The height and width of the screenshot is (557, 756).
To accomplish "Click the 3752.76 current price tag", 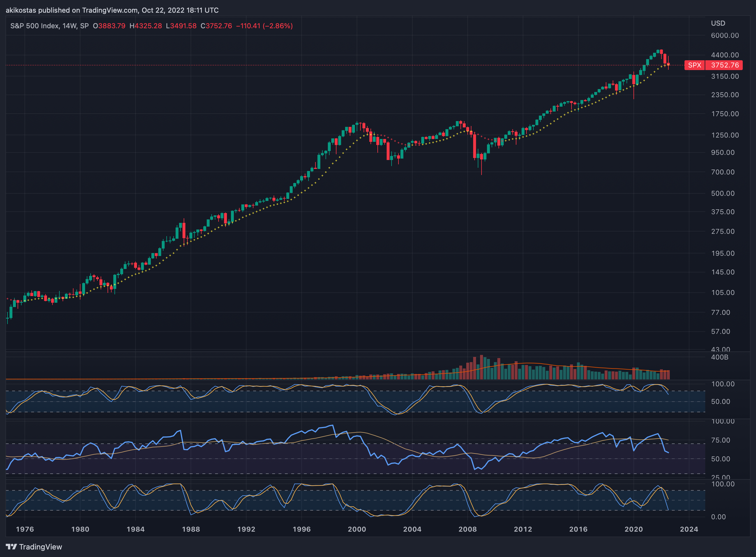I will click(x=725, y=65).
